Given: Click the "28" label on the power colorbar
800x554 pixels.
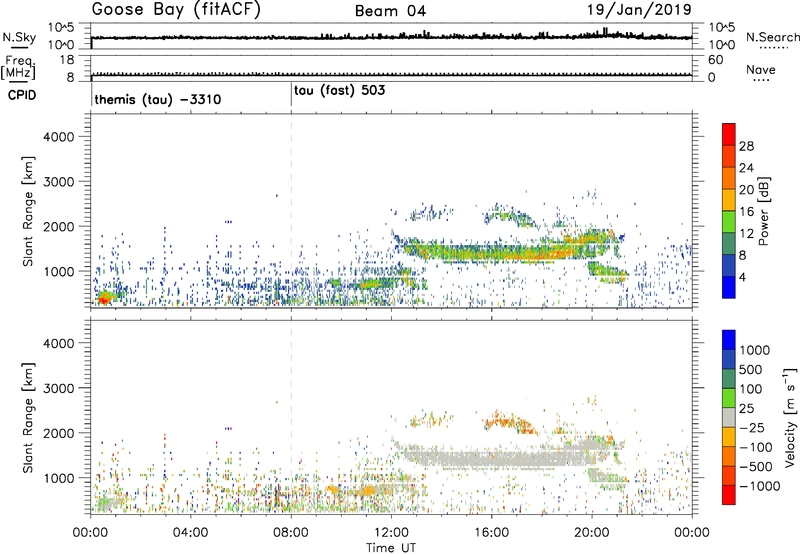Looking at the screenshot, I should [x=746, y=146].
